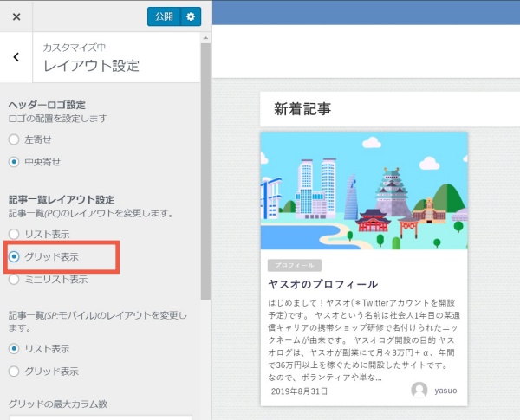520x420 pixels.
Task: Select 中央寄せ for header logo alignment
Action: click(14, 162)
